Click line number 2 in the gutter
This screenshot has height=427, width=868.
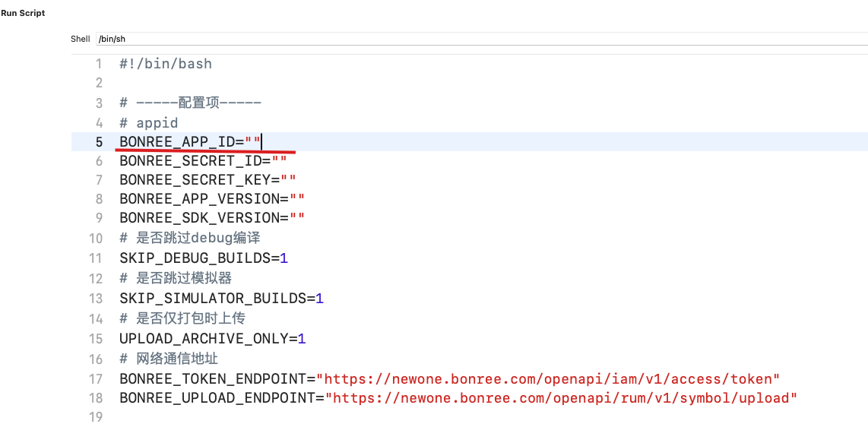pos(98,84)
